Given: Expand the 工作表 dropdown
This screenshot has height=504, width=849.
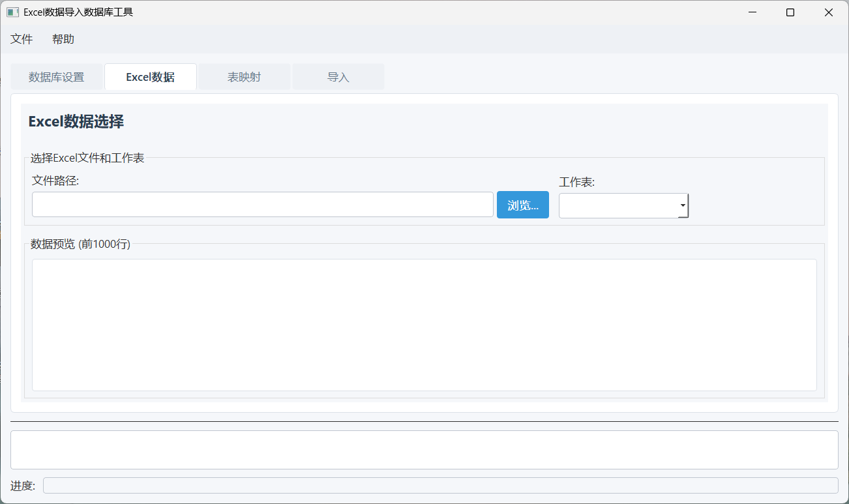Looking at the screenshot, I should coord(623,205).
